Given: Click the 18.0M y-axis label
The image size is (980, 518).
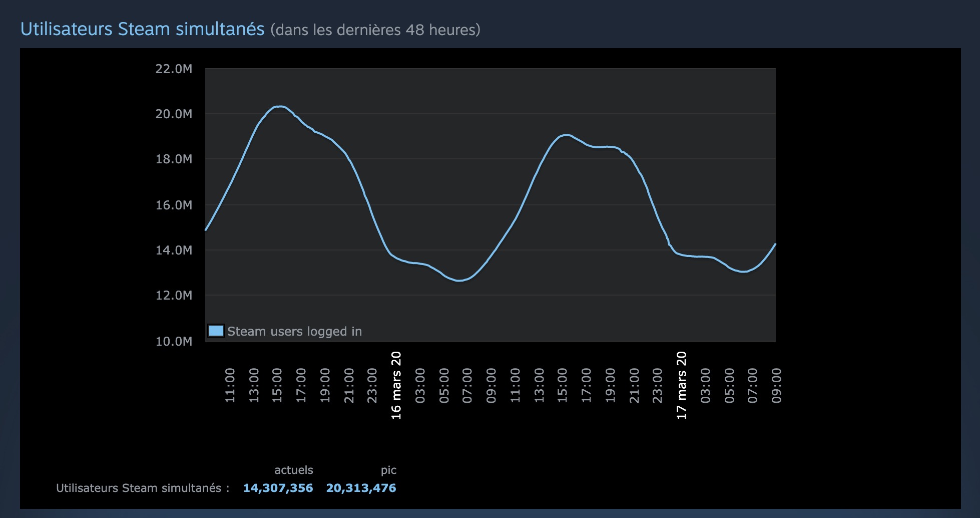Looking at the screenshot, I should [x=174, y=159].
